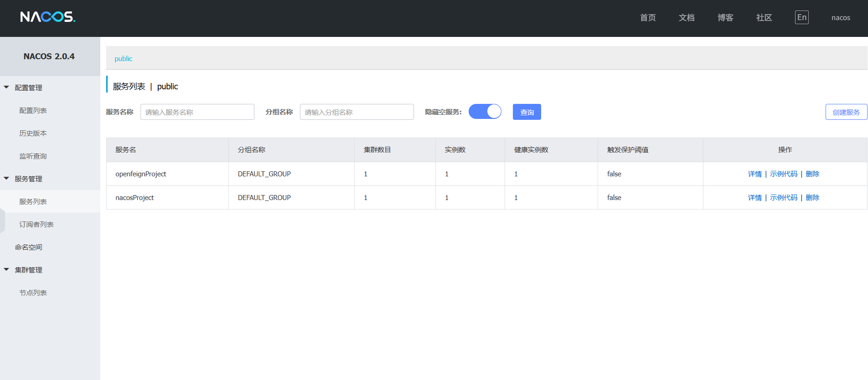This screenshot has width=868, height=380.
Task: Click DEFAULT_GROUP in the openfeignProject row
Action: [264, 174]
